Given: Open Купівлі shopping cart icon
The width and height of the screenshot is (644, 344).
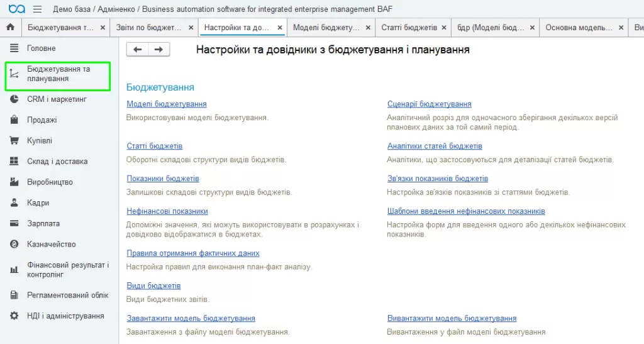Looking at the screenshot, I should (x=14, y=140).
